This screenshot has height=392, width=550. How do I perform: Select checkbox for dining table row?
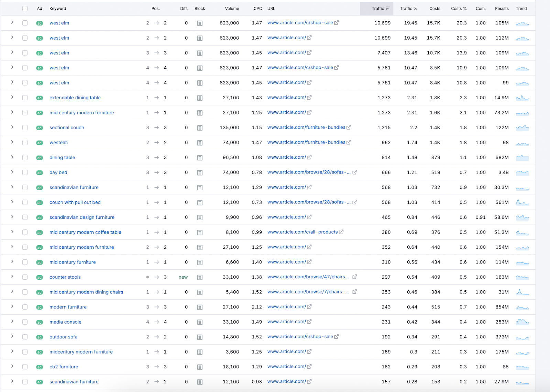click(x=25, y=157)
